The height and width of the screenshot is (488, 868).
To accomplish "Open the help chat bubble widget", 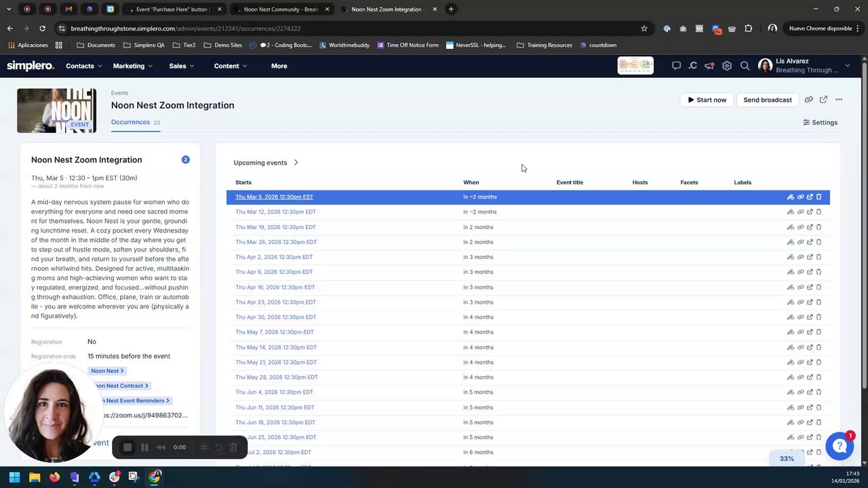I will pos(840,445).
